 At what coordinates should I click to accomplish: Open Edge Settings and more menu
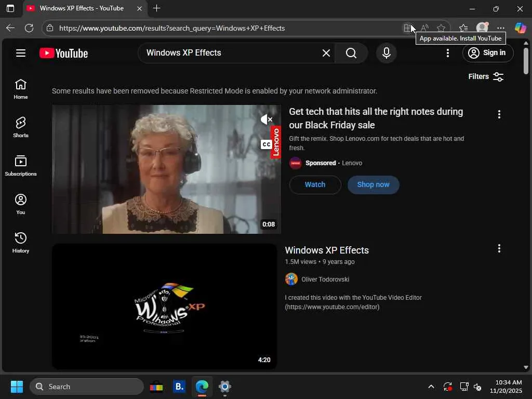coord(500,28)
